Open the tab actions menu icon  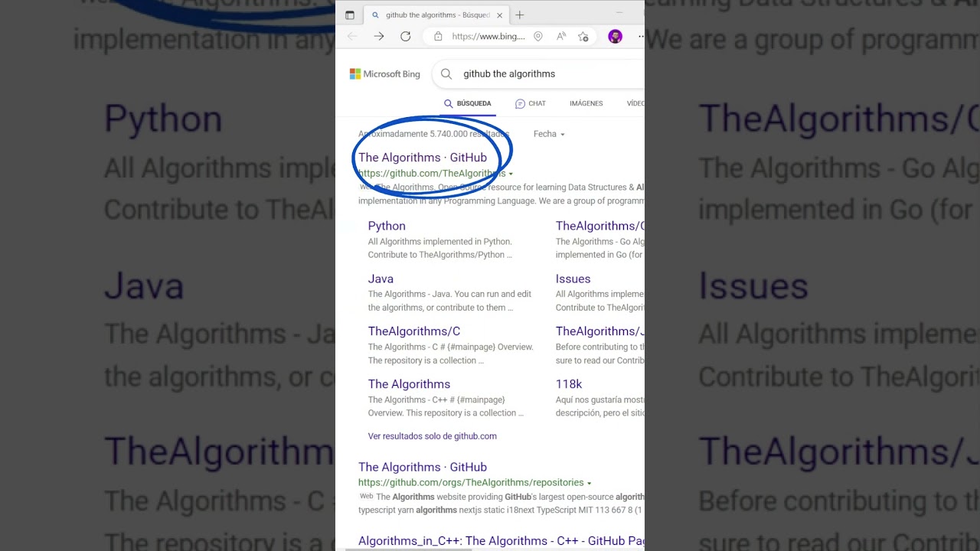point(350,15)
